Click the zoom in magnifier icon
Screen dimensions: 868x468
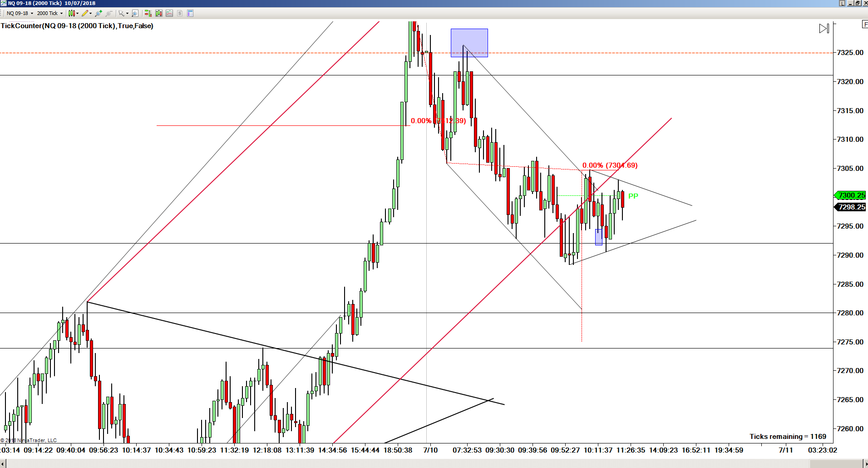click(x=99, y=13)
